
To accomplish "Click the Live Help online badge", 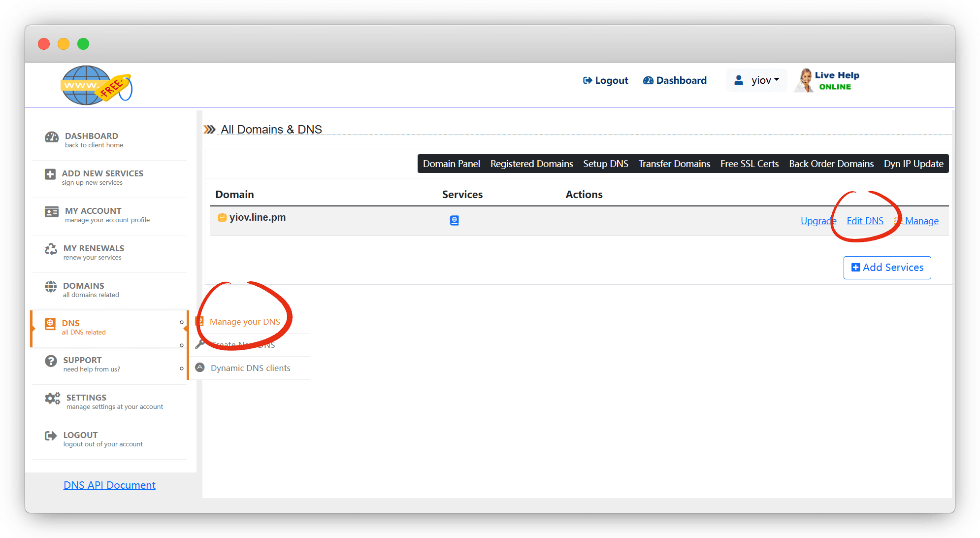I will coord(827,80).
